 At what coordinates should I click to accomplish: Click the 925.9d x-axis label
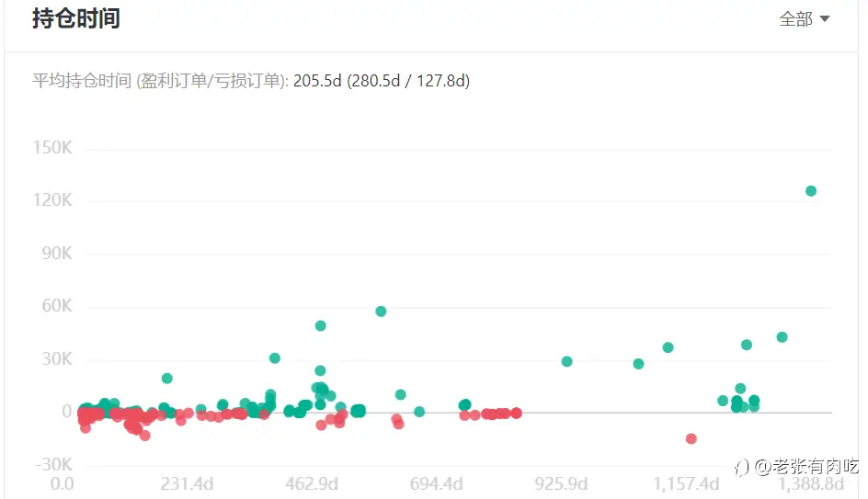tap(561, 484)
